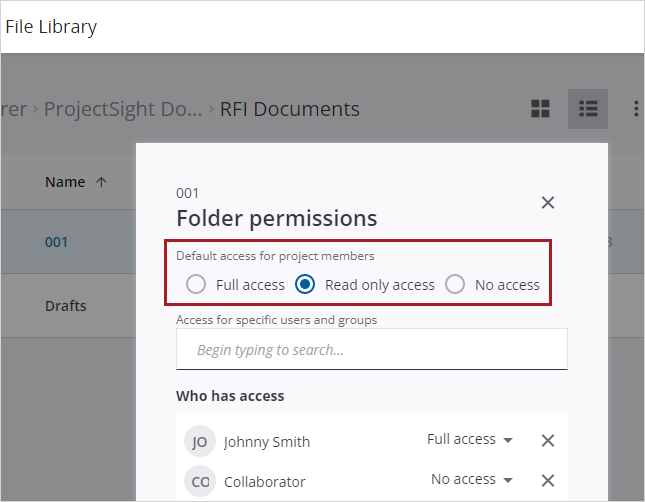The width and height of the screenshot is (645, 502).
Task: Select No access default radio button
Action: click(x=455, y=284)
